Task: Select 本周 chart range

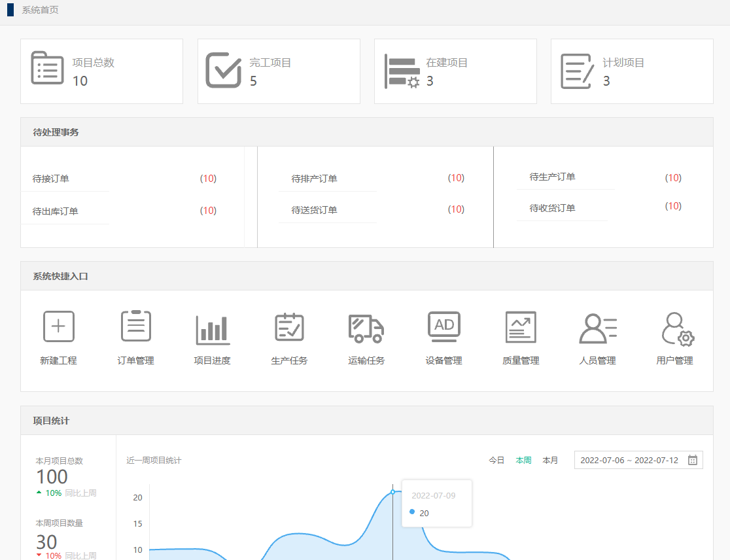Action: [523, 461]
